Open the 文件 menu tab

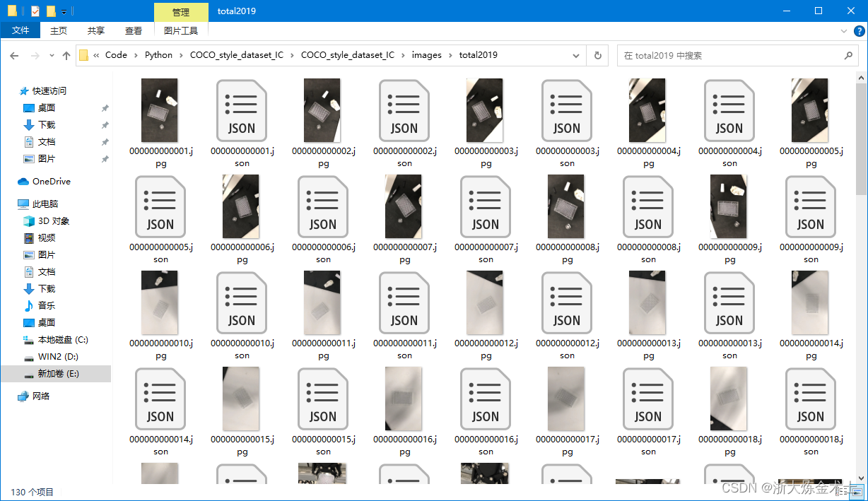[20, 30]
